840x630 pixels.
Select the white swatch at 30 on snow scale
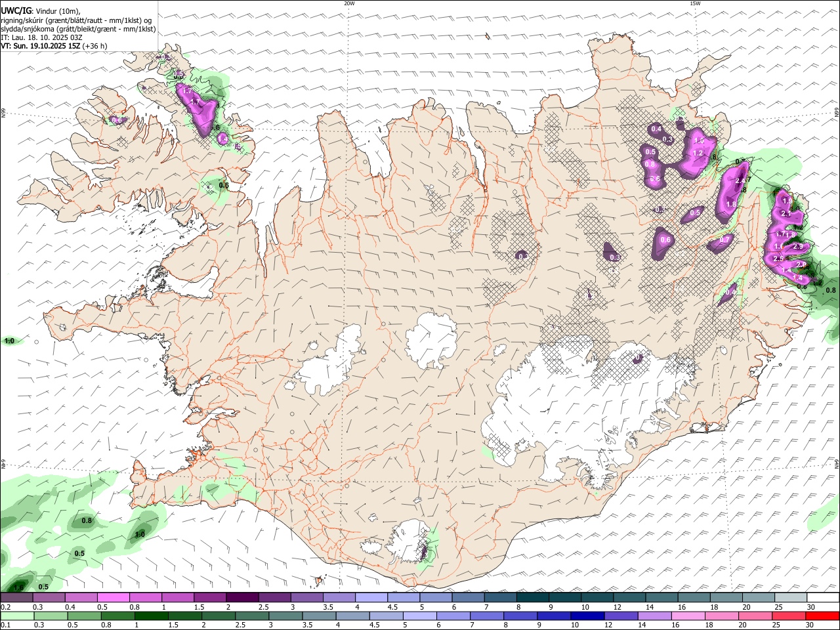pos(823,598)
